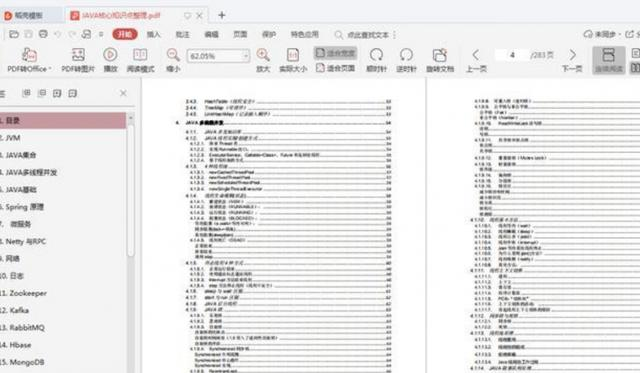Click the third bookmark panel icon
The height and width of the screenshot is (373, 640).
57,93
